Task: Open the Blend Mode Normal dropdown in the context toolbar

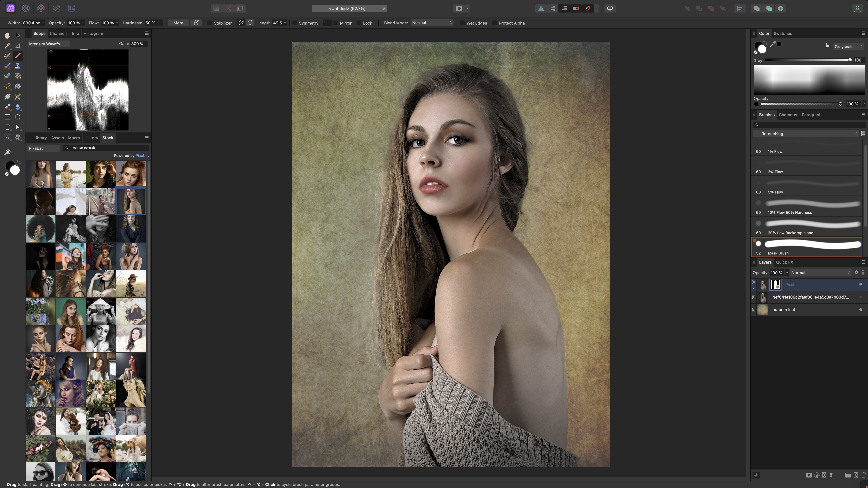Action: pyautogui.click(x=432, y=23)
